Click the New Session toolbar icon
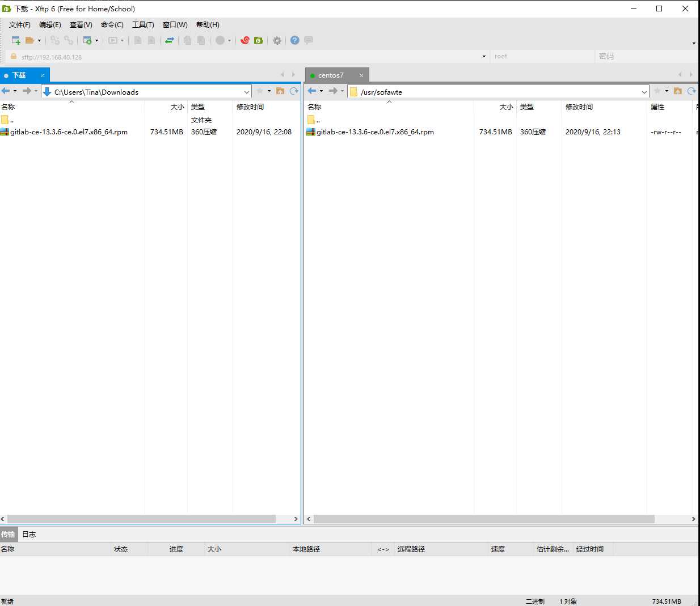This screenshot has height=606, width=700. [16, 40]
